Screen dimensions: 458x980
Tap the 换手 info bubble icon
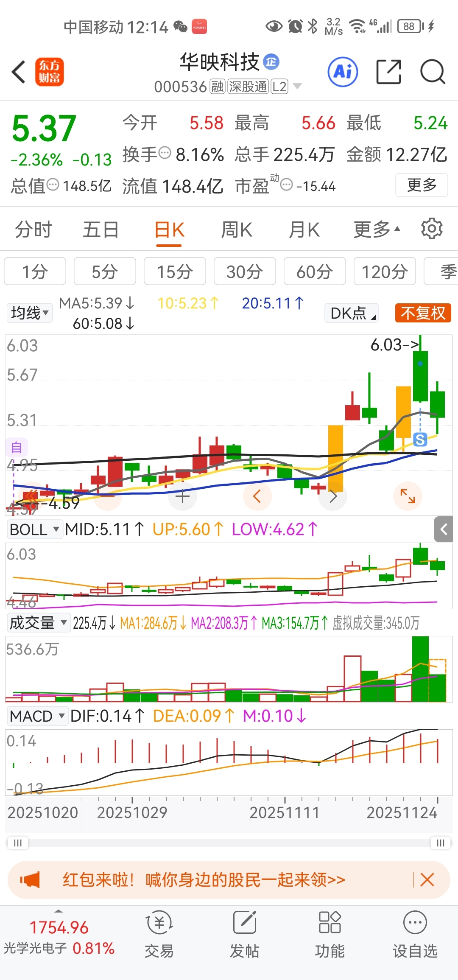[x=165, y=152]
